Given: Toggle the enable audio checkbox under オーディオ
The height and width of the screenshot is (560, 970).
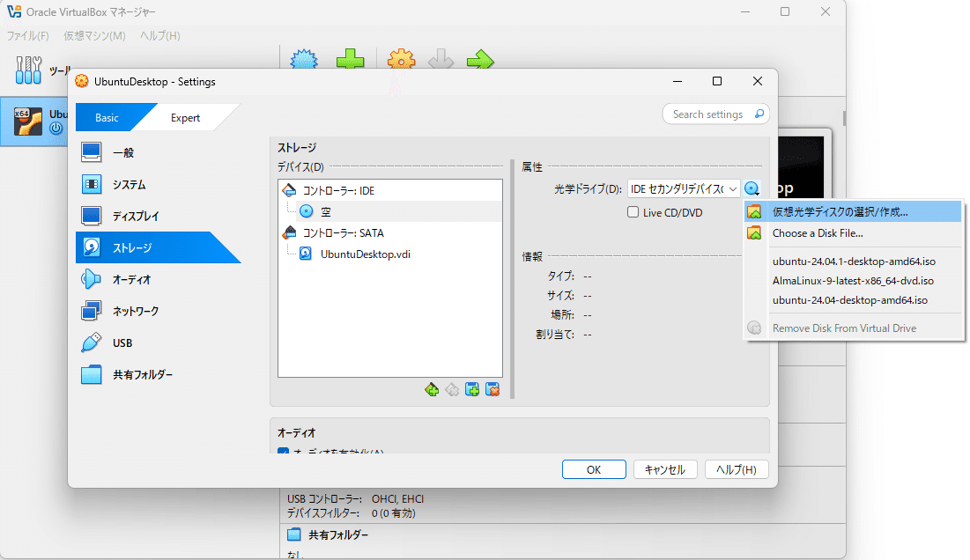Looking at the screenshot, I should click(x=284, y=451).
